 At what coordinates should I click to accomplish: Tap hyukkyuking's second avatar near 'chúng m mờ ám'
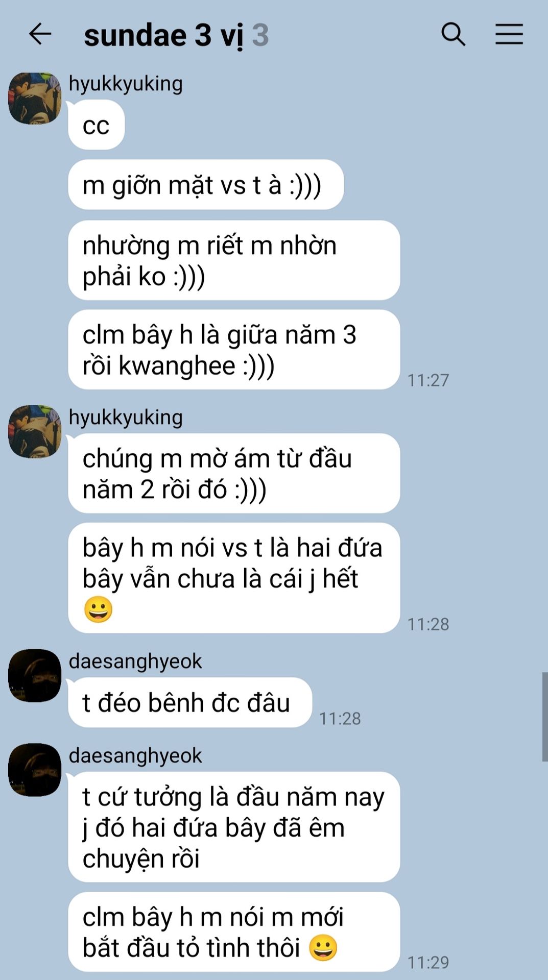[x=35, y=431]
